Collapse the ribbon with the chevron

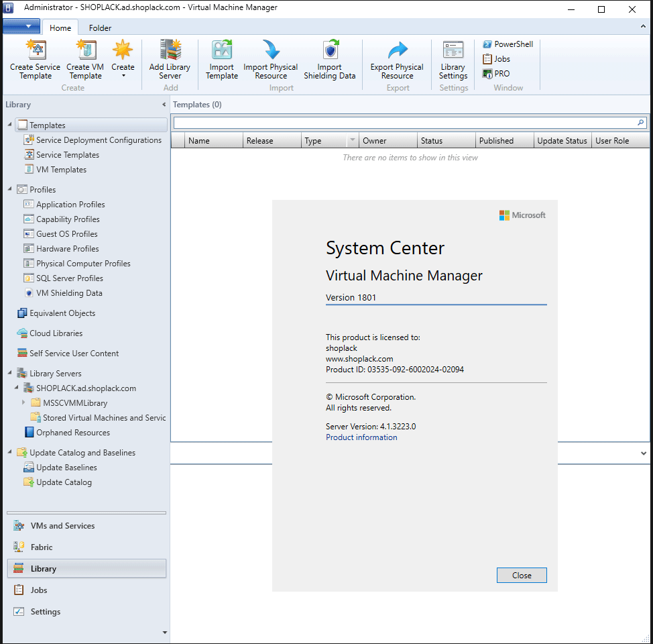pyautogui.click(x=643, y=26)
